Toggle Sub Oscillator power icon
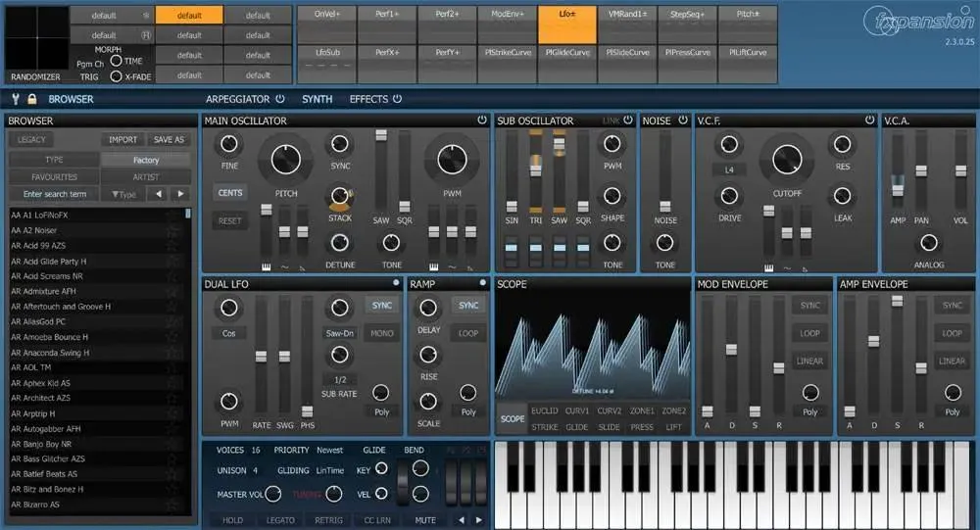The width and height of the screenshot is (980, 530). (x=627, y=120)
